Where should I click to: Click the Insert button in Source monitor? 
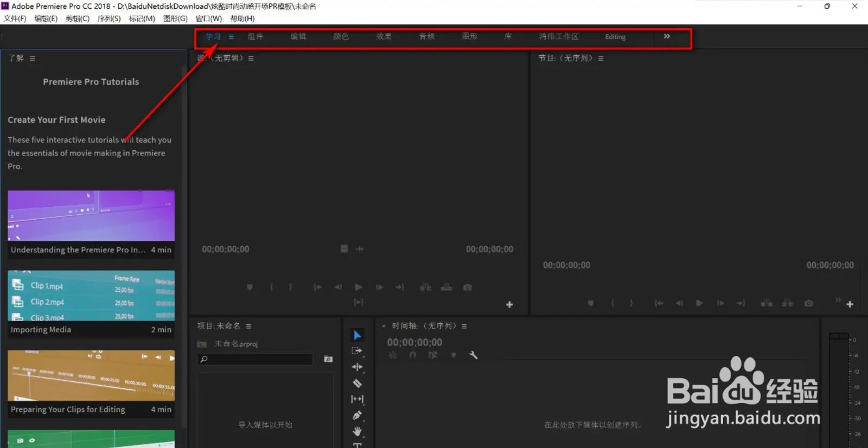tap(426, 287)
